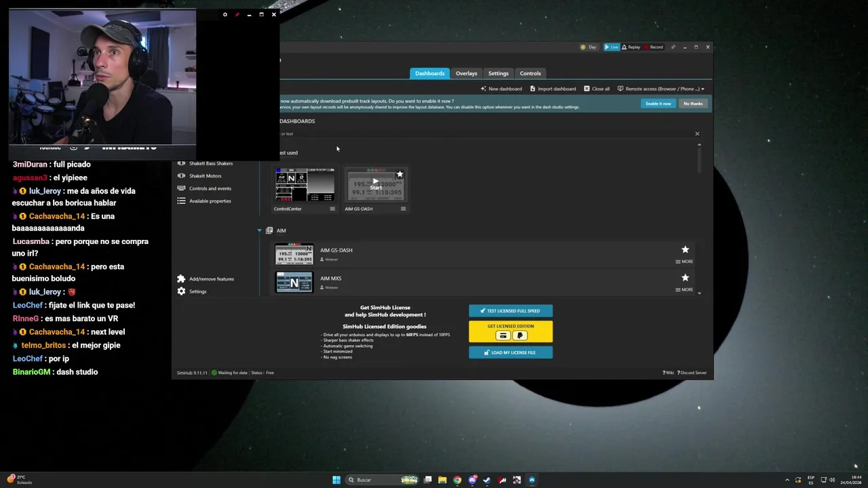Toggle Record mode in title bar

click(x=654, y=47)
